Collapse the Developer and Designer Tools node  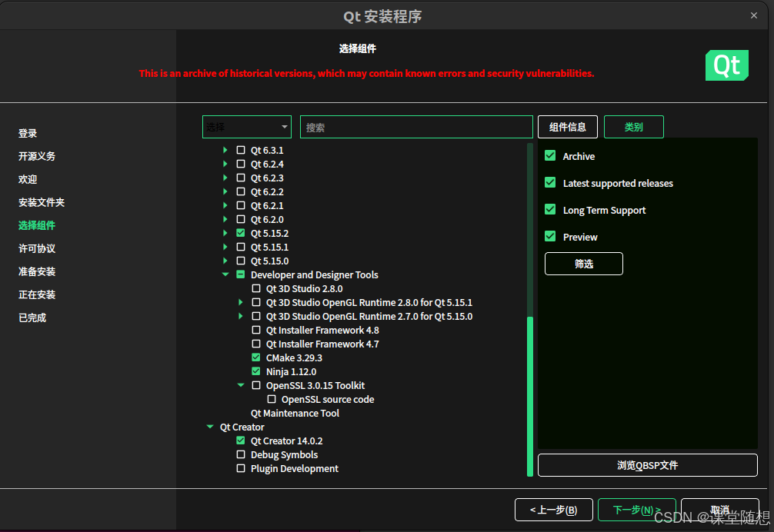coord(225,274)
